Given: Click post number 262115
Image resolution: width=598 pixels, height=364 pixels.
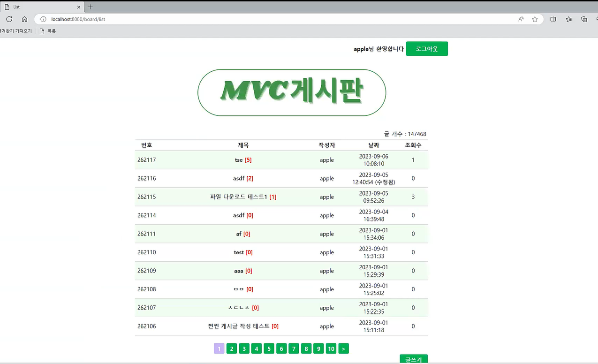Looking at the screenshot, I should pos(147,197).
